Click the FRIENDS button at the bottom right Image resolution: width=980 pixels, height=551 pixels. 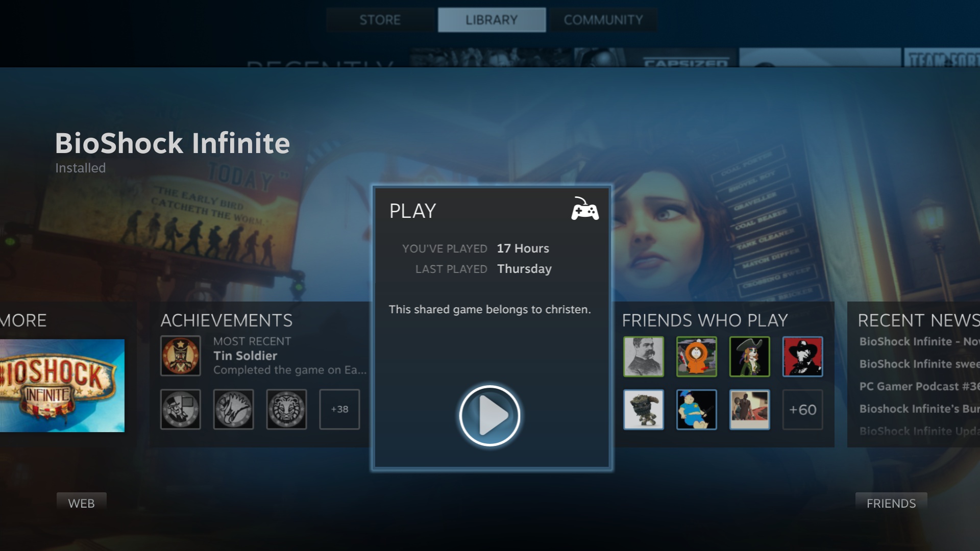892,503
